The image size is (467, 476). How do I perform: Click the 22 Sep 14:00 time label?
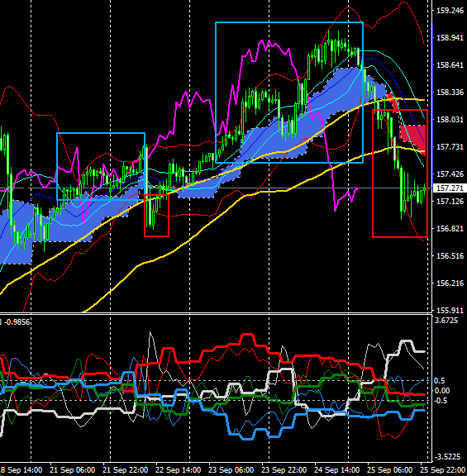coord(179,470)
